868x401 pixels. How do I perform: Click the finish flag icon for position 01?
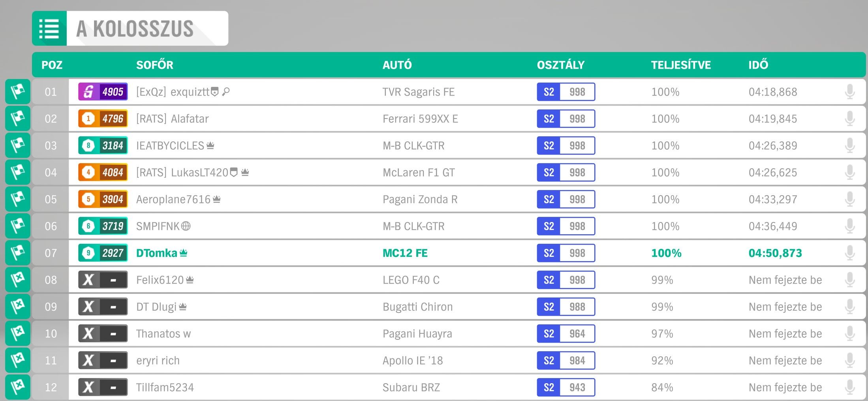coord(18,92)
